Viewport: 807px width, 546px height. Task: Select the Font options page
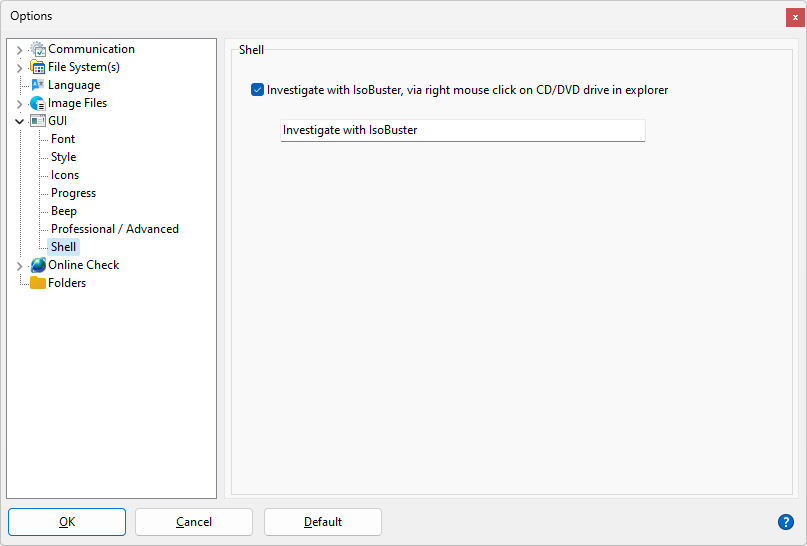click(63, 139)
